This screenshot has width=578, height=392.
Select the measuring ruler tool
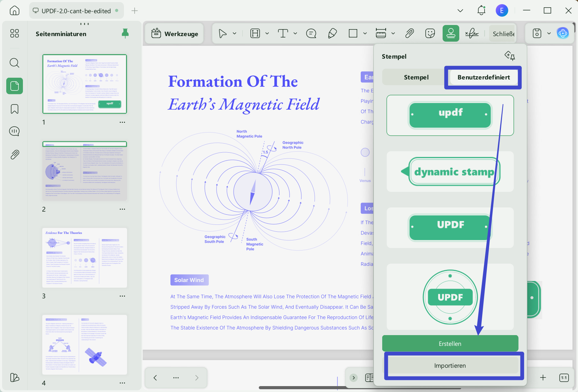(x=381, y=33)
